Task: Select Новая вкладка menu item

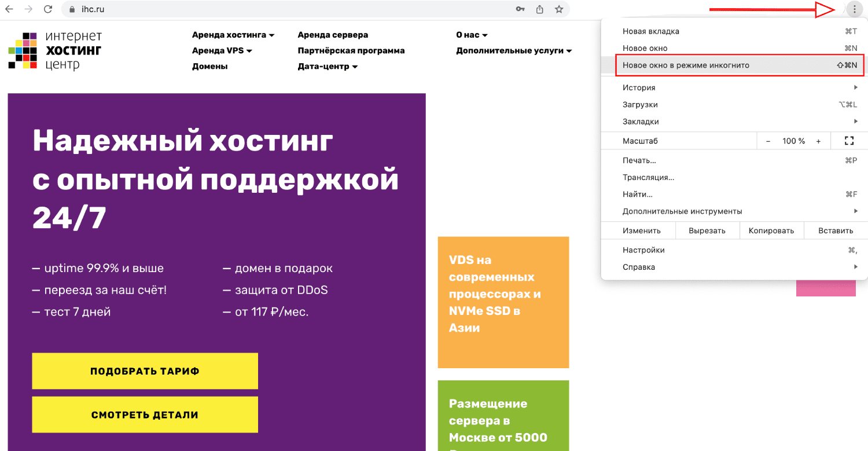Action: 734,31
